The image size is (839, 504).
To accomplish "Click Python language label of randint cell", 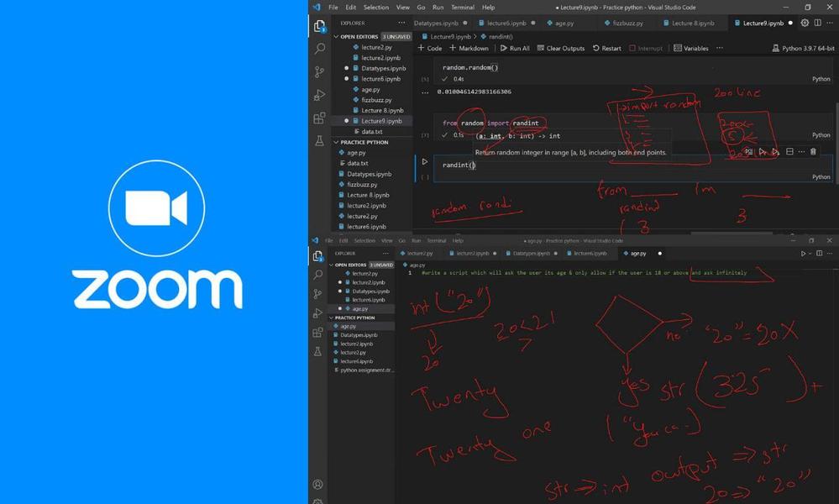I will click(x=821, y=177).
